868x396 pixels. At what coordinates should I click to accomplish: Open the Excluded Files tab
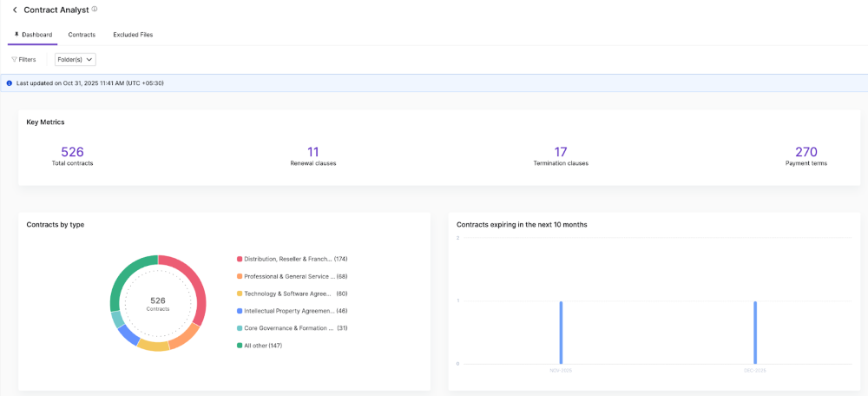(133, 35)
